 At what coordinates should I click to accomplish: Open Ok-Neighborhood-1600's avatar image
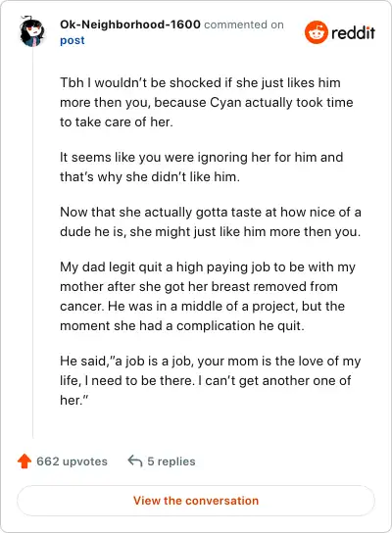click(x=32, y=31)
